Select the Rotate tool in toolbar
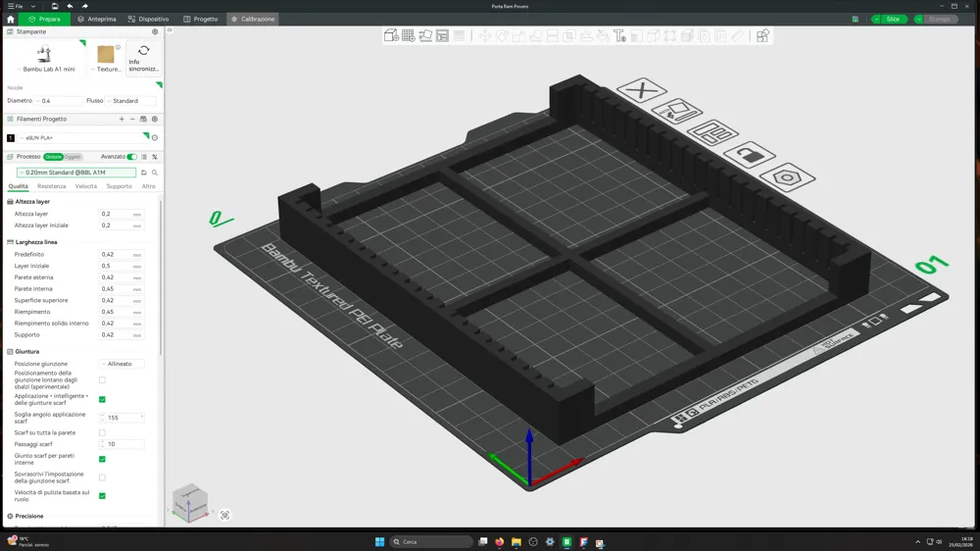Screen dimensions: 980x551 (502, 35)
